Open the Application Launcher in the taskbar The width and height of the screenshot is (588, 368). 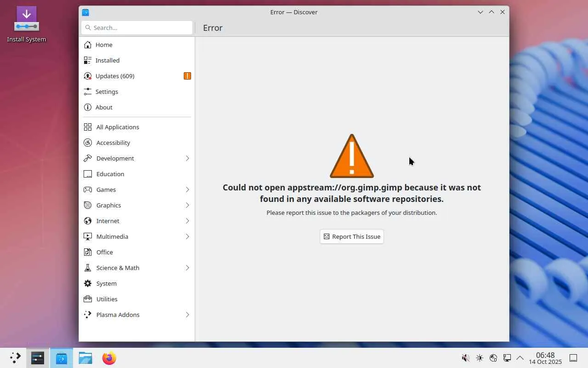pos(15,358)
